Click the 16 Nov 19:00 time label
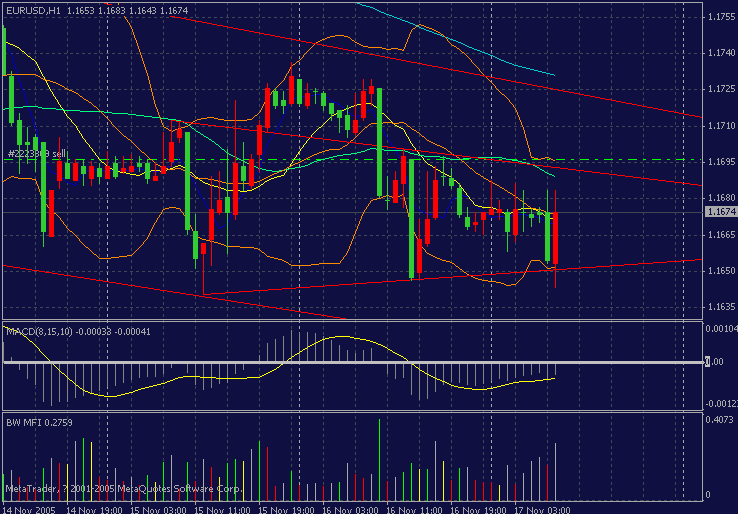The image size is (738, 514). tap(478, 510)
